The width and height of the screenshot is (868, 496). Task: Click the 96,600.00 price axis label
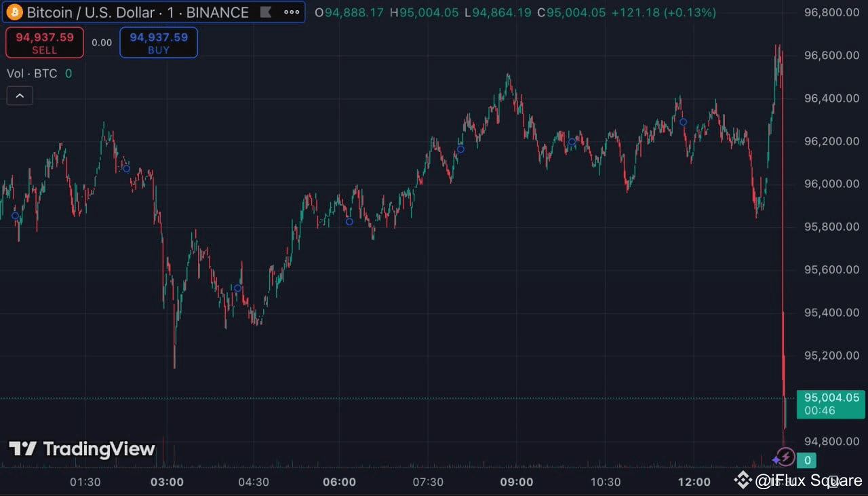click(831, 55)
